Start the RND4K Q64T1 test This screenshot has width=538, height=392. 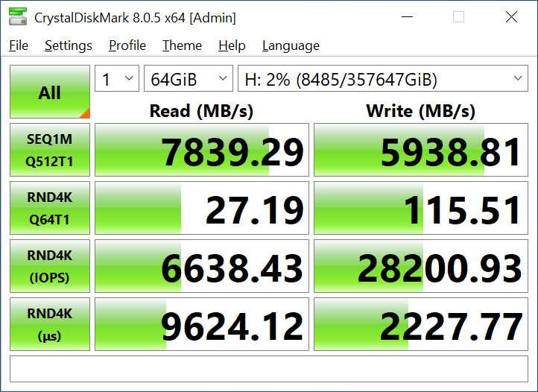[50, 208]
